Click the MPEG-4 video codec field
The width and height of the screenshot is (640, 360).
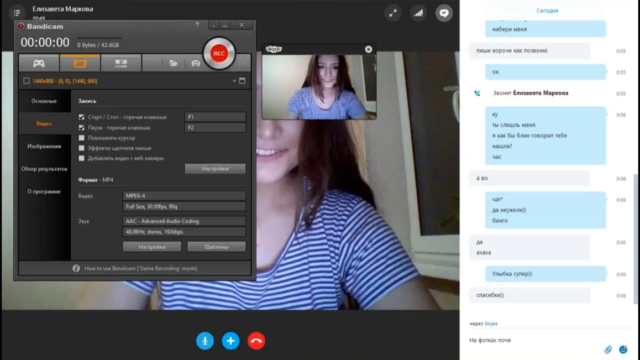tap(184, 196)
